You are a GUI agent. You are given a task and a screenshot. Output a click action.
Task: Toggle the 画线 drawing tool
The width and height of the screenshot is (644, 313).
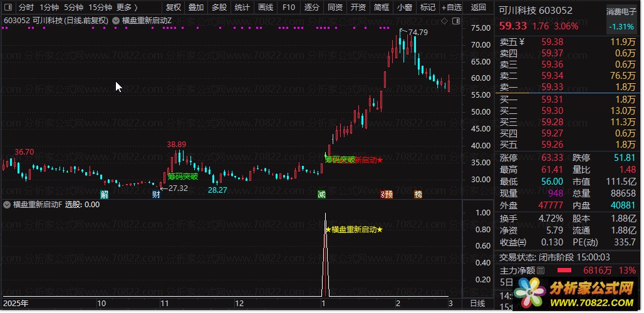click(266, 8)
